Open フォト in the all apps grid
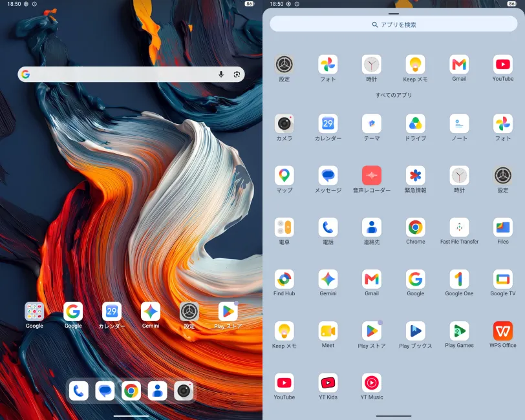The height and width of the screenshot is (420, 525). click(x=502, y=123)
